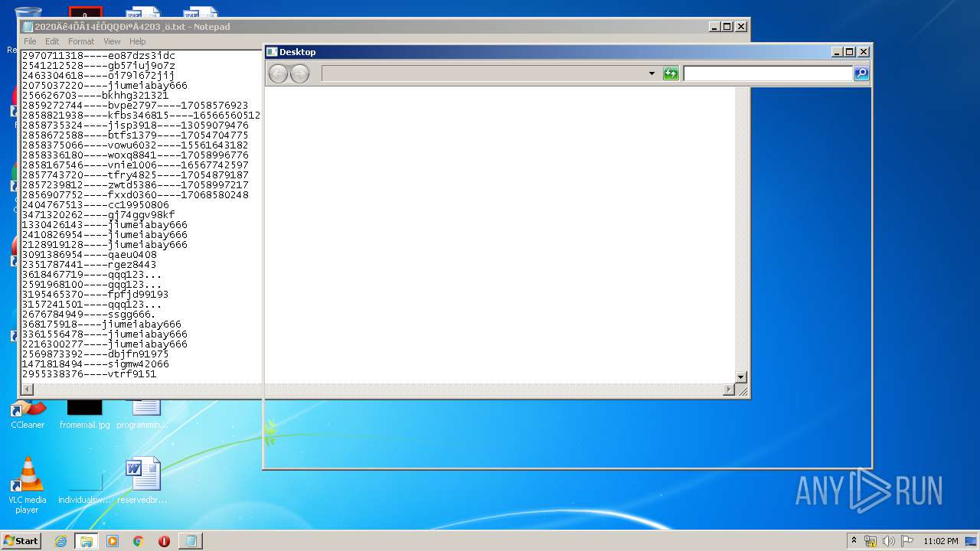Screen dimensions: 980x551
Task: Click the taskbar clock 11:02 PM
Action: [x=941, y=541]
